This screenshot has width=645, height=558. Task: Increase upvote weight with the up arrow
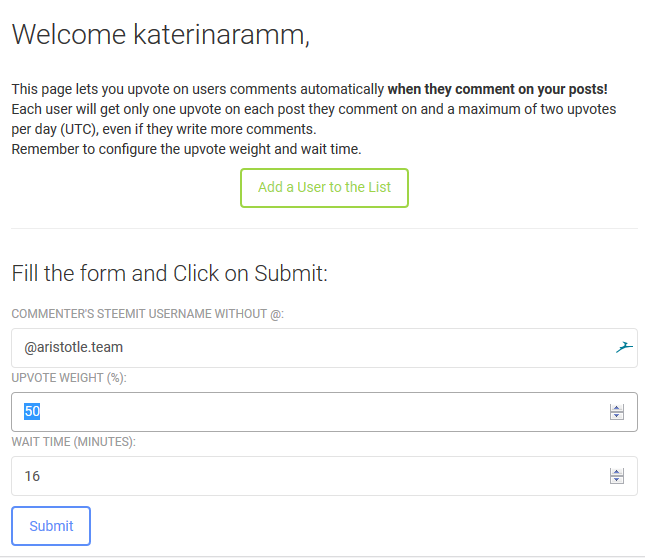tap(617, 408)
